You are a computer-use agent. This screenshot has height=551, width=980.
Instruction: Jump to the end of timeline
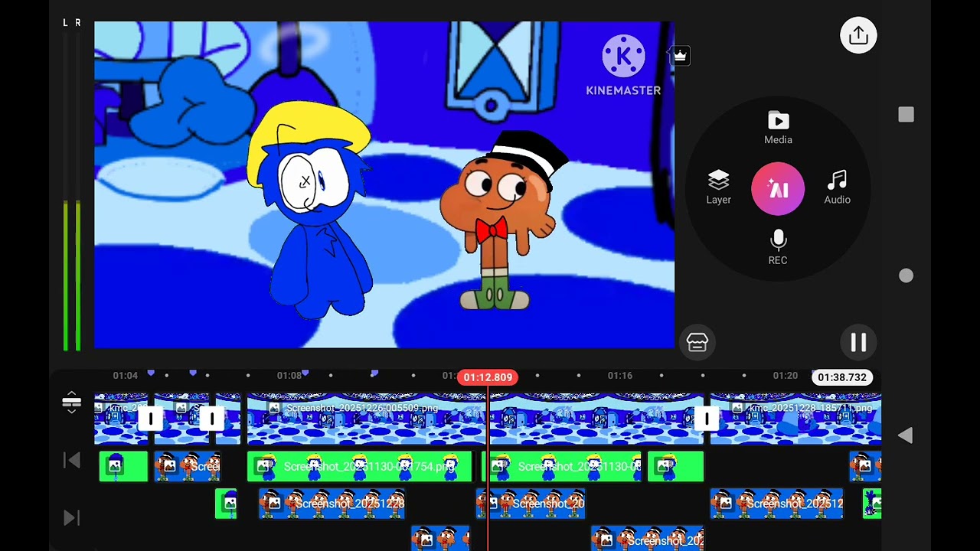[71, 518]
